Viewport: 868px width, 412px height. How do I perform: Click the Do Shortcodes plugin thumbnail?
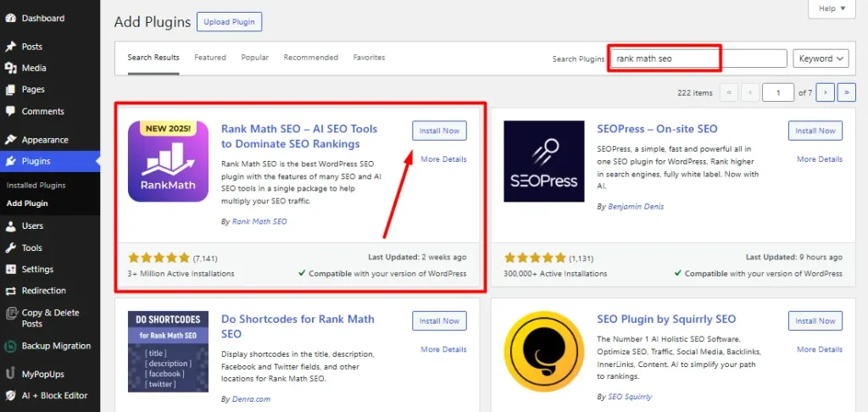(x=169, y=352)
